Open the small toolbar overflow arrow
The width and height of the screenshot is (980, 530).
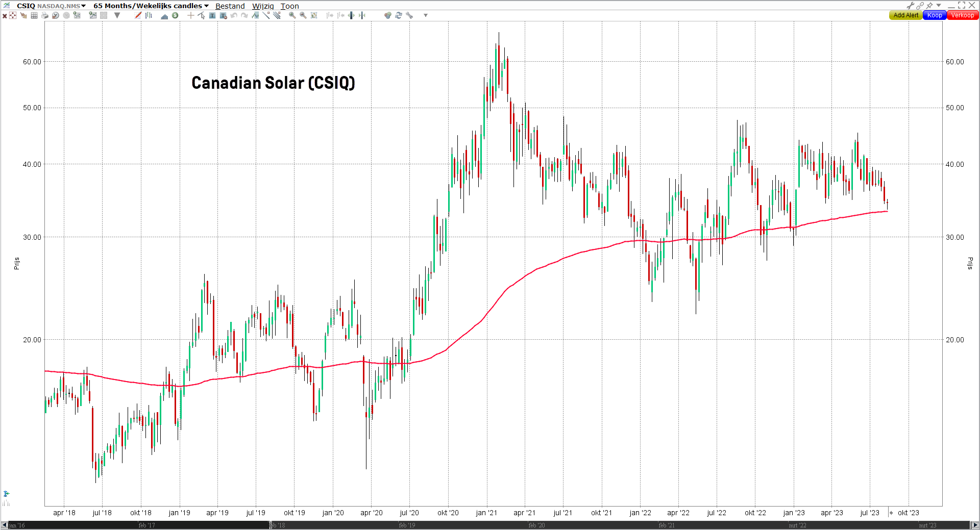coord(426,15)
